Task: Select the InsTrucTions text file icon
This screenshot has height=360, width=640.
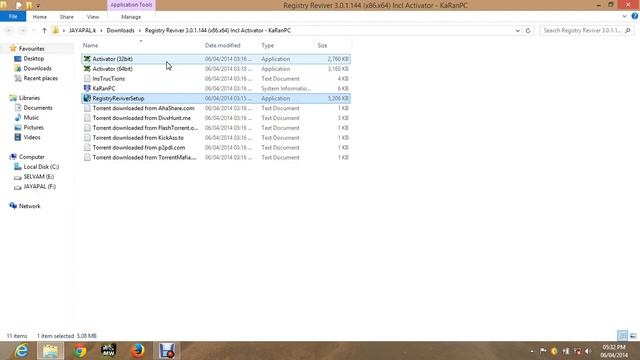Action: pyautogui.click(x=87, y=78)
